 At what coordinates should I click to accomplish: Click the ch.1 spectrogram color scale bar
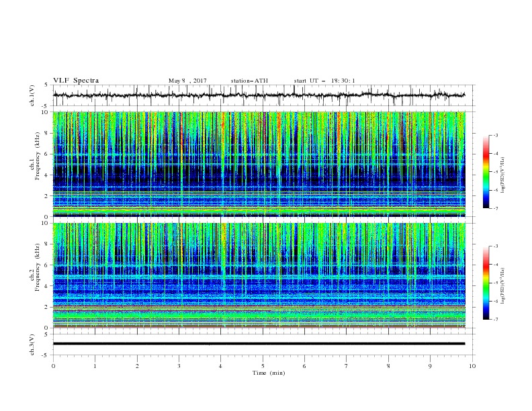[486, 172]
